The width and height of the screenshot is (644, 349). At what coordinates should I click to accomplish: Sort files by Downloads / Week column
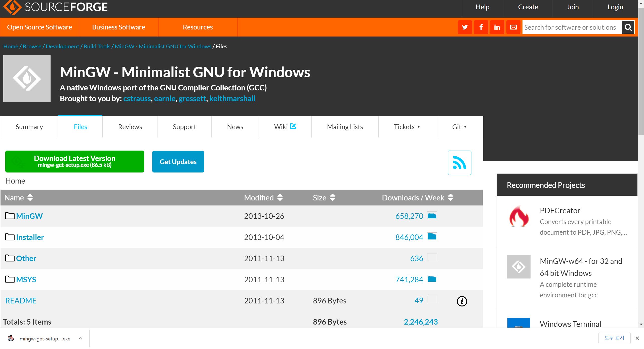417,198
